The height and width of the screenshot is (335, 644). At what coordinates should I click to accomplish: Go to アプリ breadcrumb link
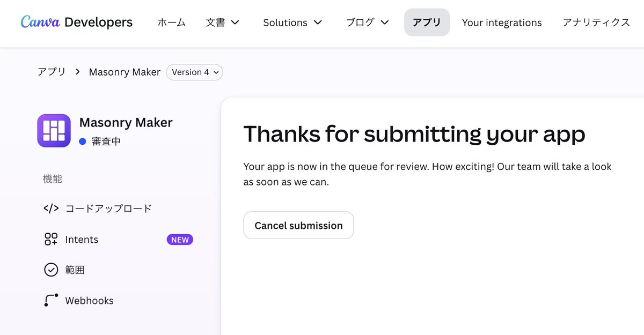pyautogui.click(x=52, y=72)
